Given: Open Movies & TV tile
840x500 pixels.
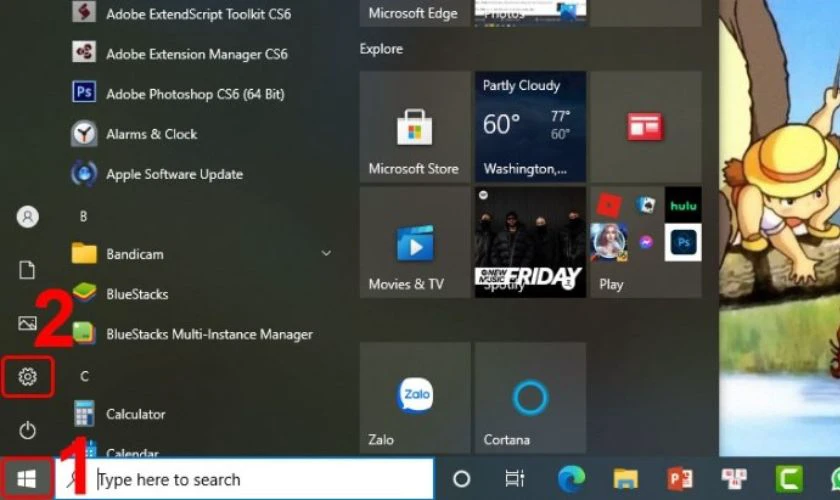Looking at the screenshot, I should [x=415, y=242].
